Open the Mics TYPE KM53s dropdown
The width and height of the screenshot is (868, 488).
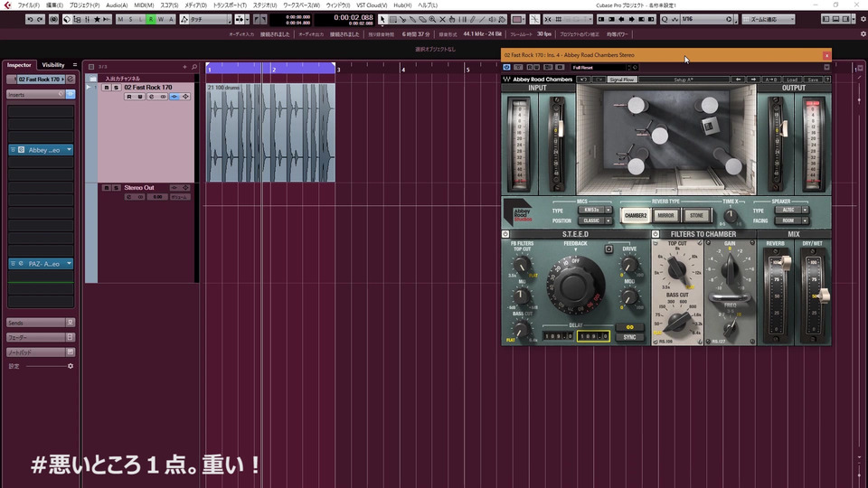tap(595, 211)
